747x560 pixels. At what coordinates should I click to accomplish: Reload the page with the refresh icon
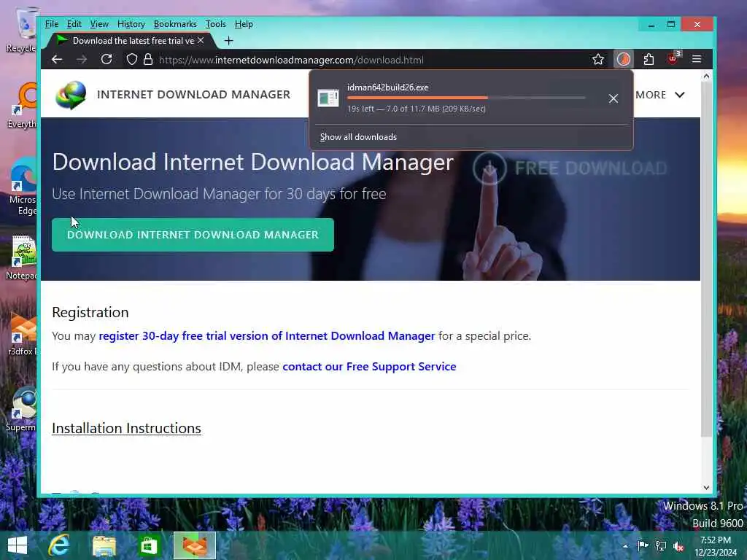(107, 59)
